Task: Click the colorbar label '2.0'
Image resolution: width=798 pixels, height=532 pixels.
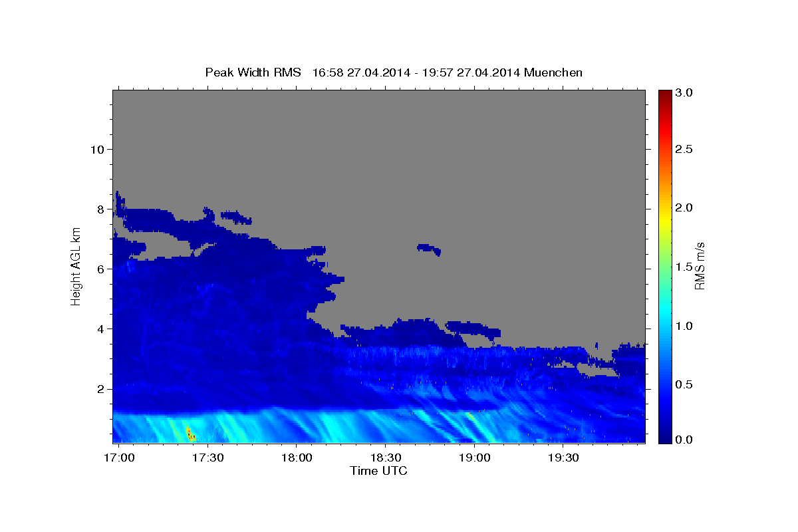Action: pos(684,208)
